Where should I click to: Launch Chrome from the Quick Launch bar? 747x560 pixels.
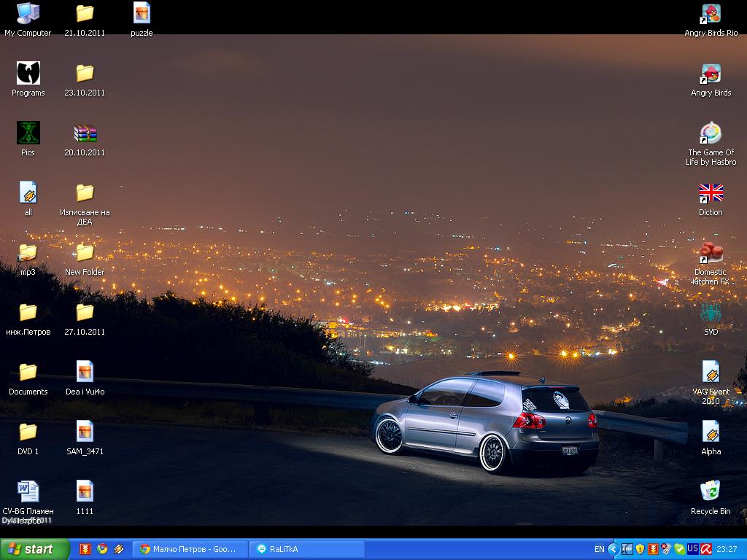tap(102, 549)
